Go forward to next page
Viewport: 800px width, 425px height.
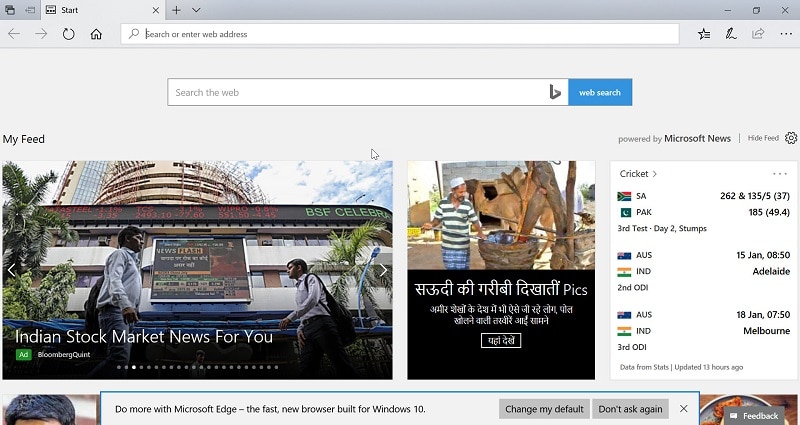coord(41,34)
